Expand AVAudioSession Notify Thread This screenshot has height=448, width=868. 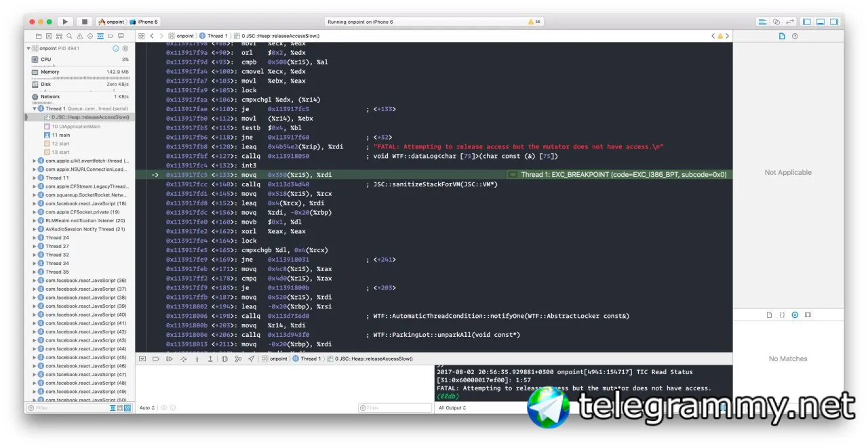coord(35,229)
